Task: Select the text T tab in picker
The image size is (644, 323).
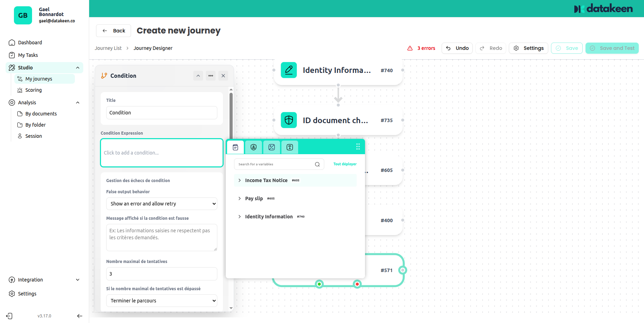Action: pos(290,147)
